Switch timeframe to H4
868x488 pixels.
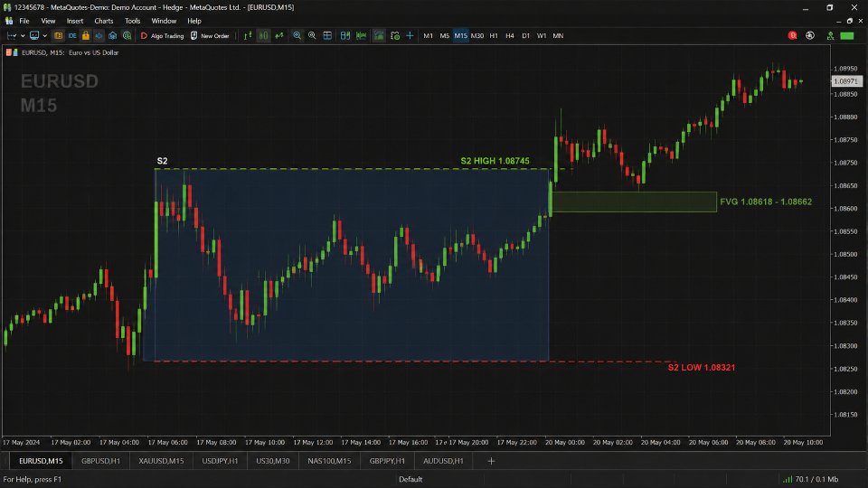[510, 35]
